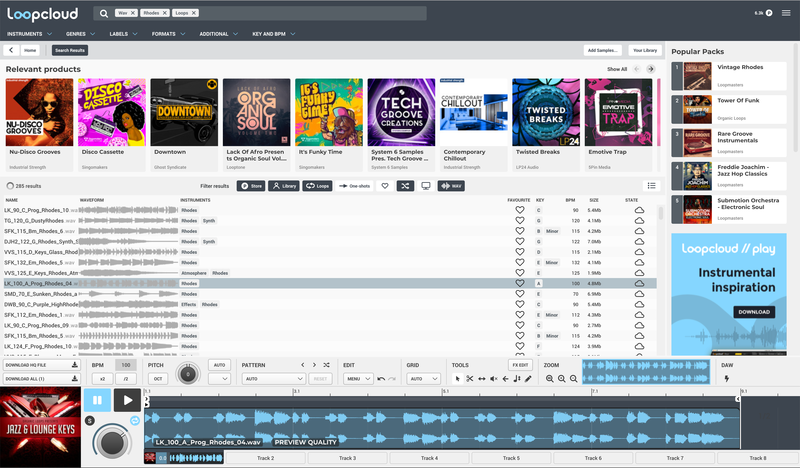The image size is (800, 468).
Task: Open the Edit MENU dropdown
Action: click(x=358, y=379)
